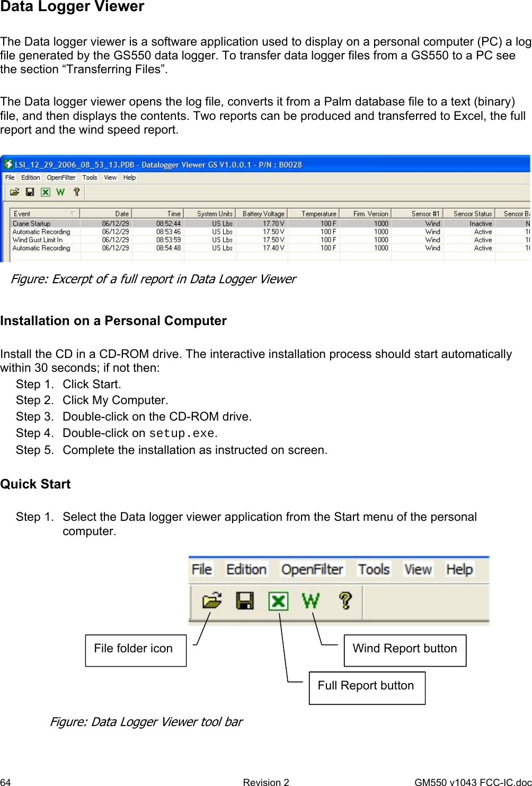
Task: Click the Quick Start heading
Action: pos(36,484)
